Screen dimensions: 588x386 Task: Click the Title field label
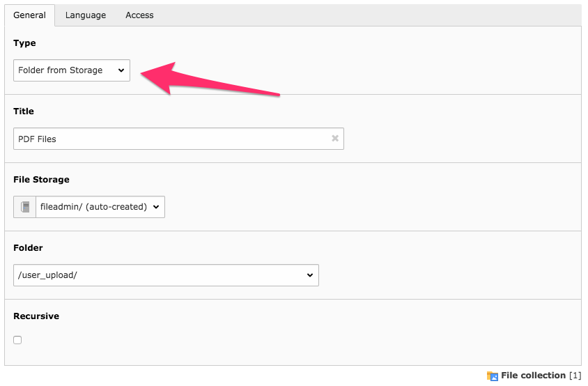tap(24, 111)
